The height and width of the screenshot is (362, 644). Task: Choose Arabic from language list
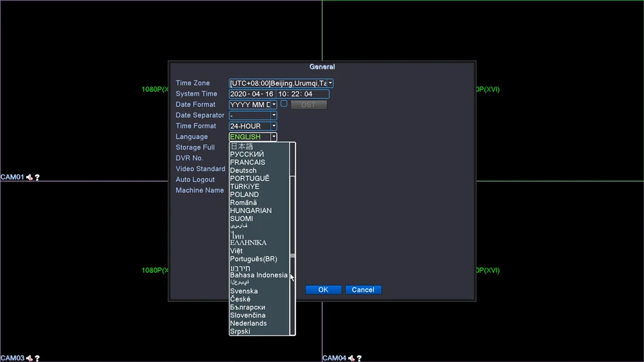pos(259,283)
